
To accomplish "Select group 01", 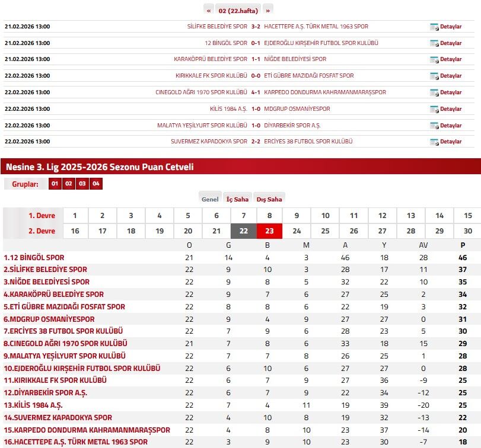I will 55,184.
